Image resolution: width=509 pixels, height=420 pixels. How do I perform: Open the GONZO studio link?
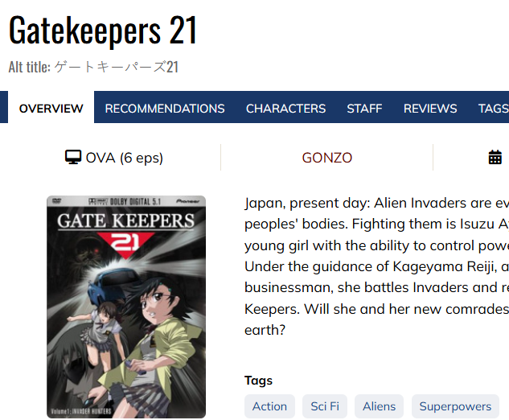[327, 158]
